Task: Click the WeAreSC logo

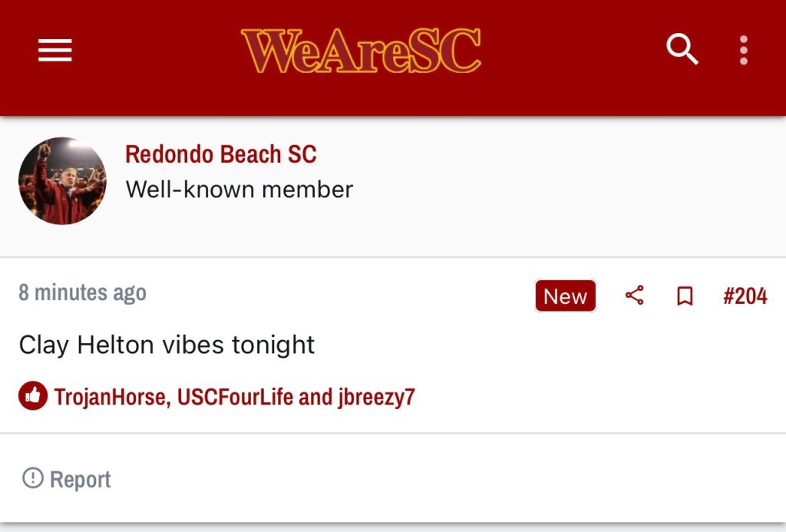Action: 361,51
